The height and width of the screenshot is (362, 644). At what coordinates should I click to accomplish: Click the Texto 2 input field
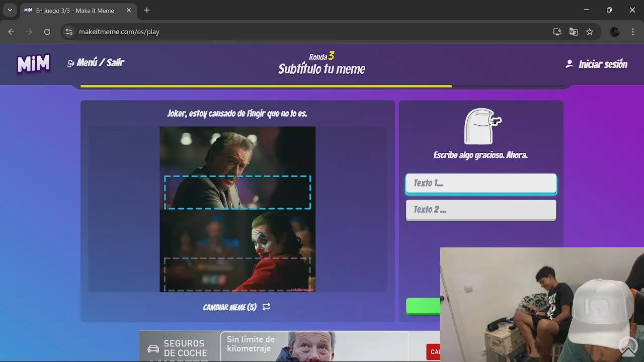(x=481, y=210)
